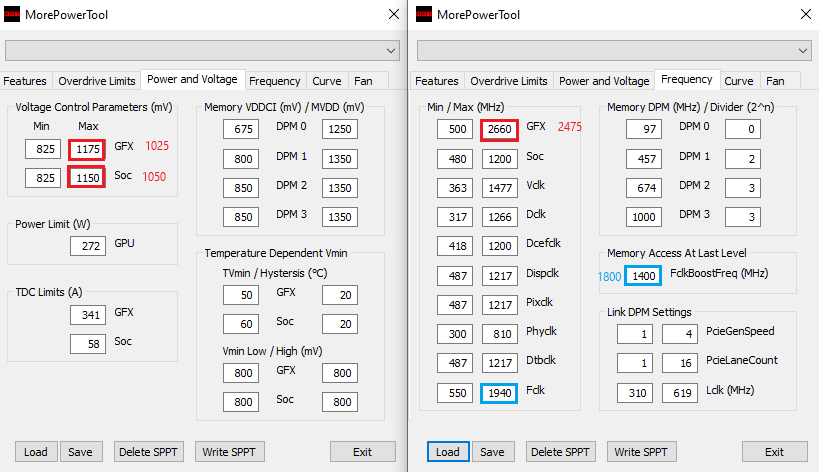The height and width of the screenshot is (472, 819).
Task: Open the Overdrive Limits tab in the right window
Action: pos(509,81)
